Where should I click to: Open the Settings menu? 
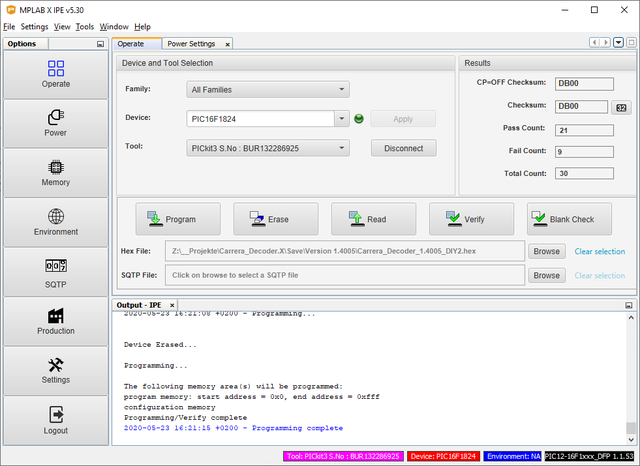[34, 27]
